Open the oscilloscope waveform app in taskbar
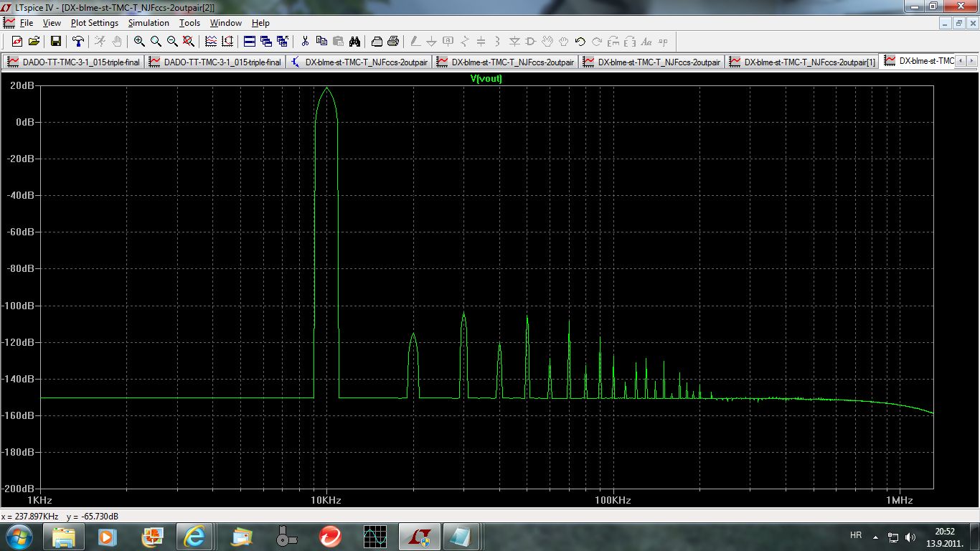Image resolution: width=980 pixels, height=551 pixels. pos(375,536)
